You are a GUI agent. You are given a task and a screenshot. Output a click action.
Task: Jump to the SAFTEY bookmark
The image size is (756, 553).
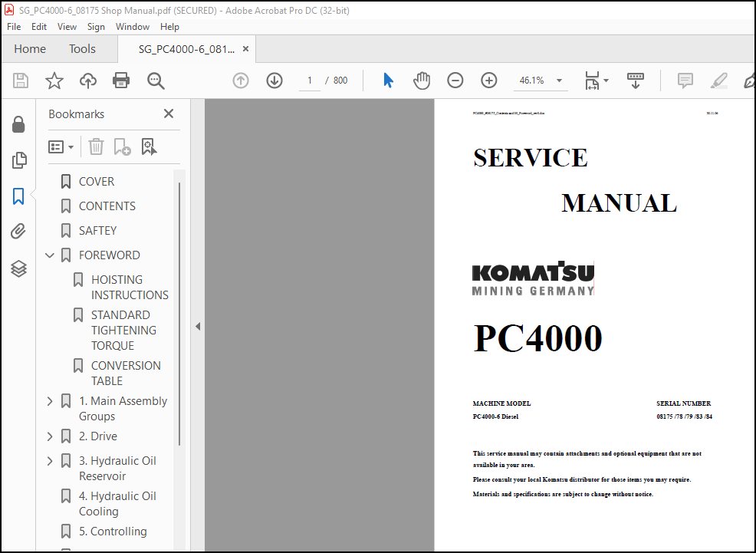98,231
